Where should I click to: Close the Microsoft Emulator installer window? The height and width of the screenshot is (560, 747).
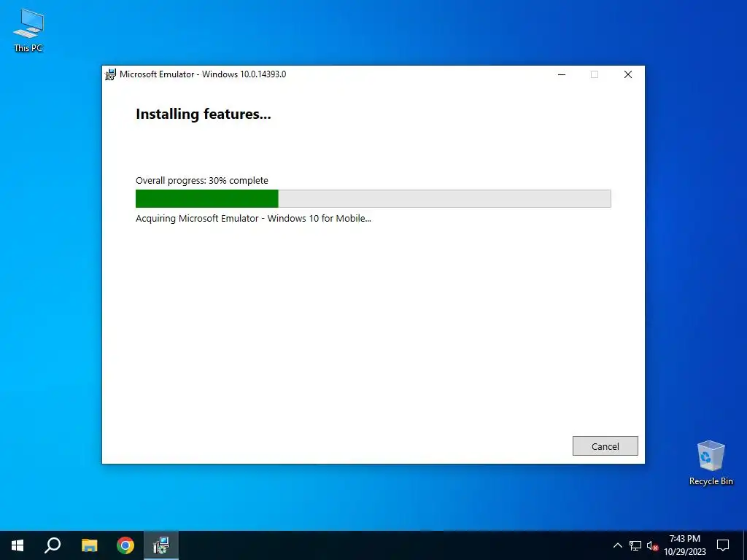pos(628,74)
